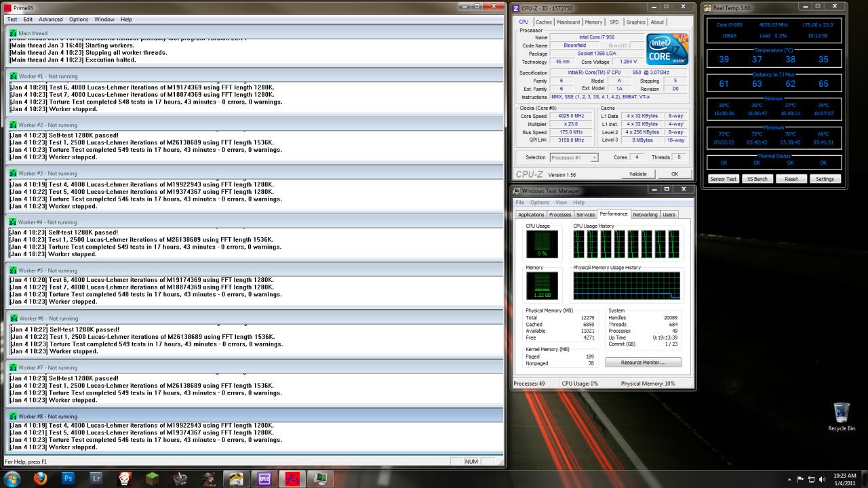The width and height of the screenshot is (868, 488).
Task: Open the Test menu in Prime95
Action: point(12,19)
